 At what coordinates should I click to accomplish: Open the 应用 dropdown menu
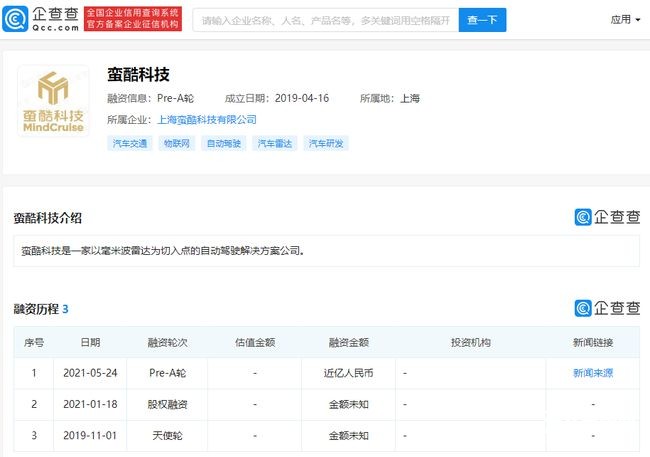click(625, 19)
